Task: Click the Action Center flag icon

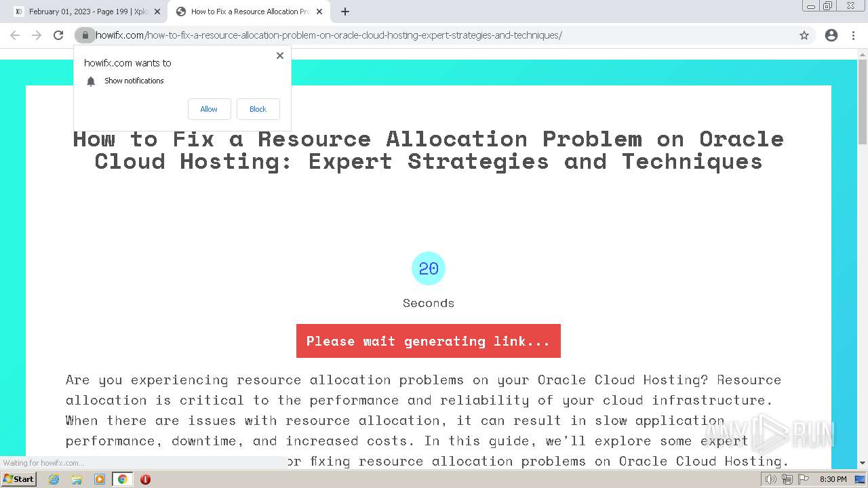Action: [803, 479]
